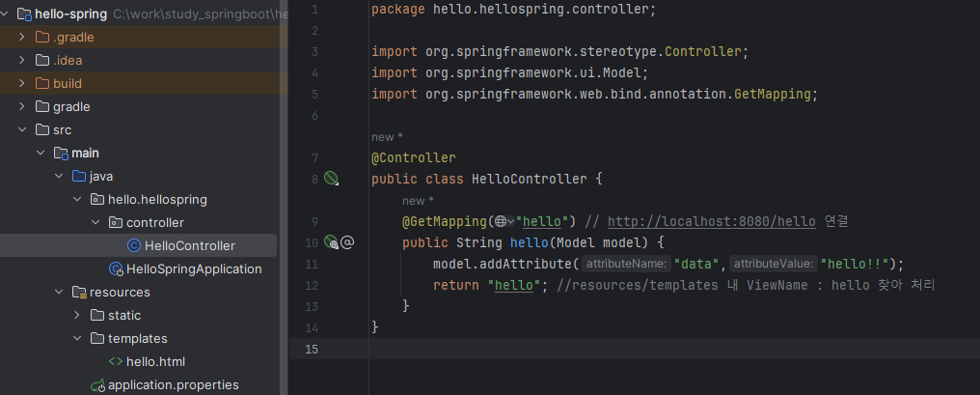This screenshot has width=980, height=395.
Task: Expand the .idea folder
Action: pyautogui.click(x=22, y=60)
